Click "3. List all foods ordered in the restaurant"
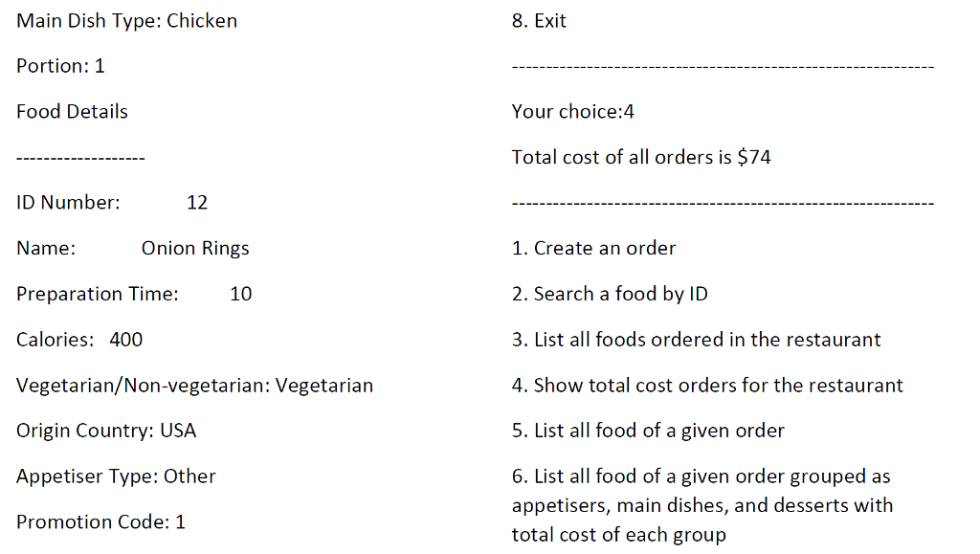 click(x=696, y=340)
